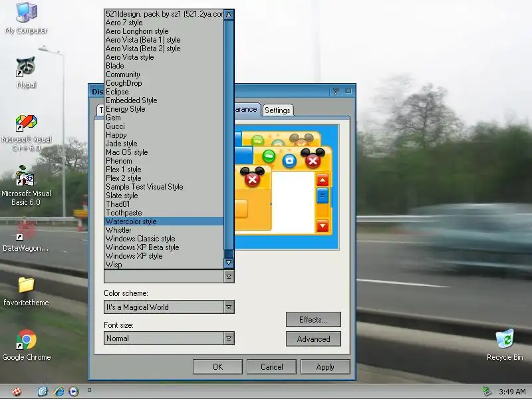Select Windows XP Beta style

(164, 247)
